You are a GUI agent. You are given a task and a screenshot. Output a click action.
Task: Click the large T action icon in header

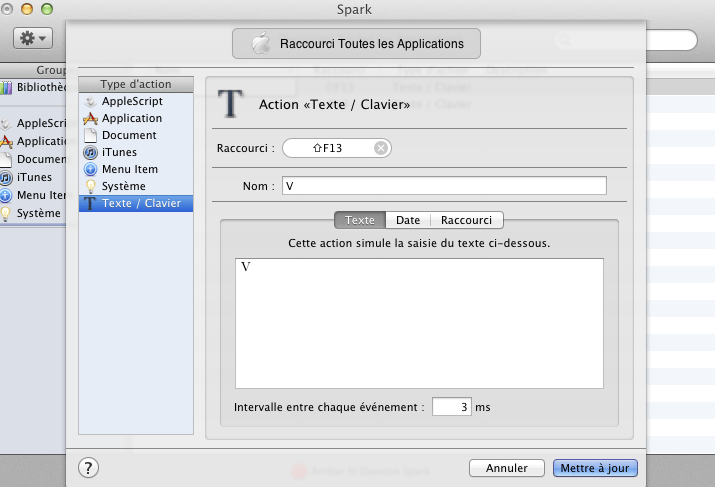tap(231, 104)
